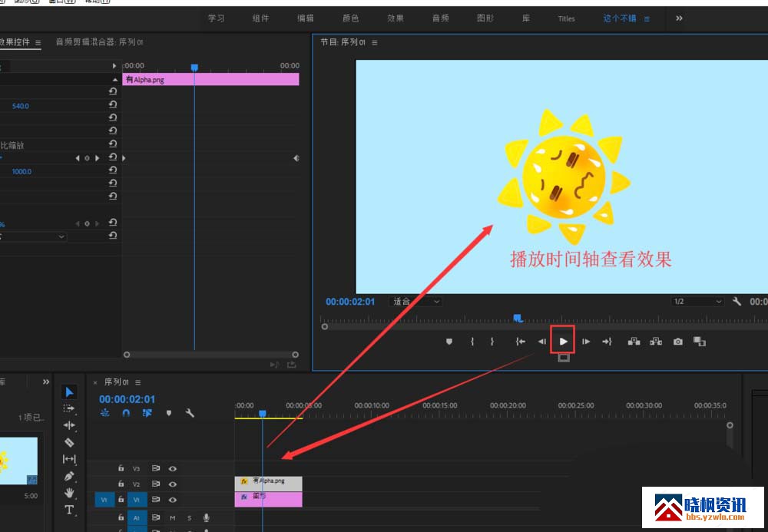Play the sequence in the Program monitor

[563, 342]
